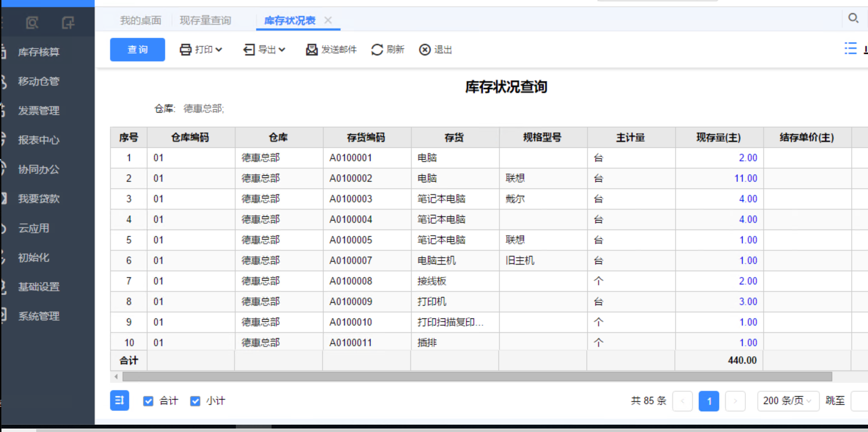Switch to the 我的桌面 tab

point(141,21)
